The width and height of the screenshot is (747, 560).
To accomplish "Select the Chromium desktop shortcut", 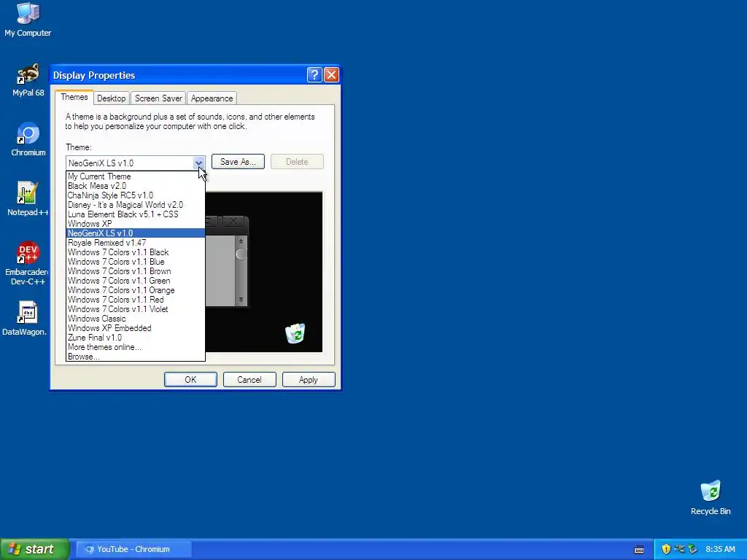I will 28,139.
